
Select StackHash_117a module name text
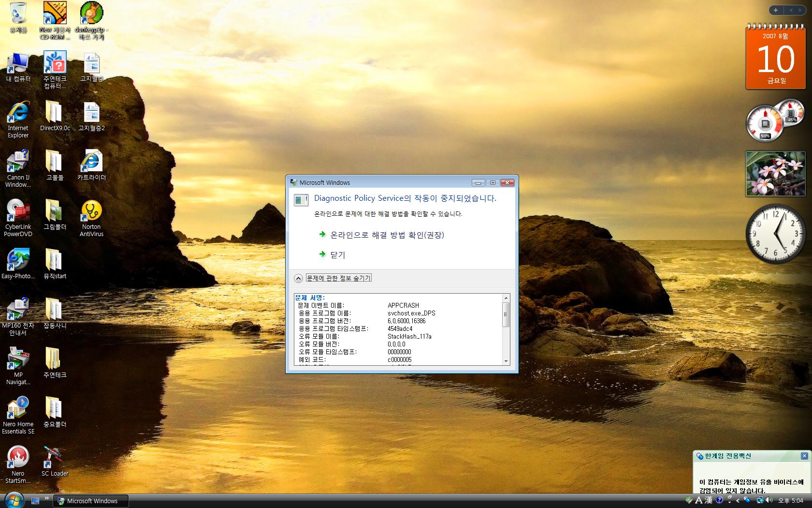click(409, 336)
